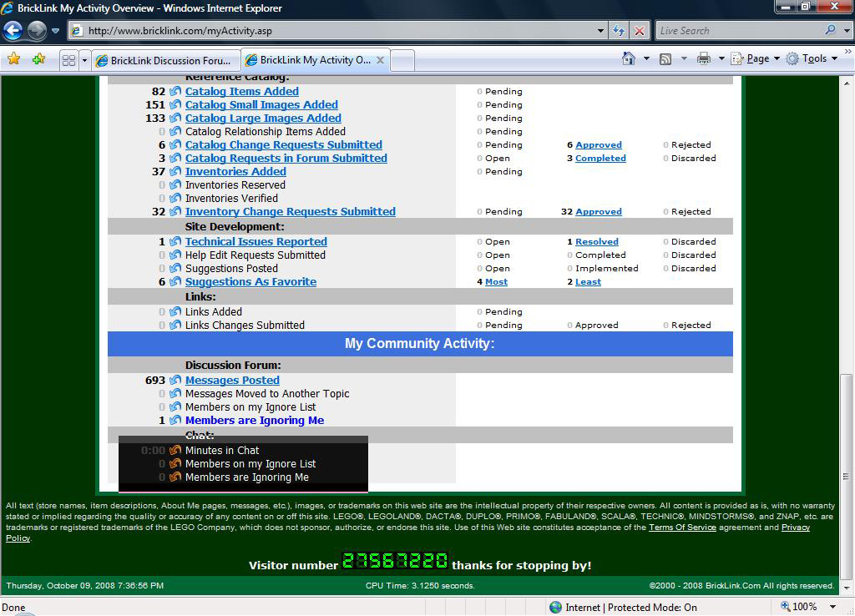This screenshot has height=616, width=855.
Task: Click help icon beside Help Edit Requests Submitted
Action: coord(175,255)
